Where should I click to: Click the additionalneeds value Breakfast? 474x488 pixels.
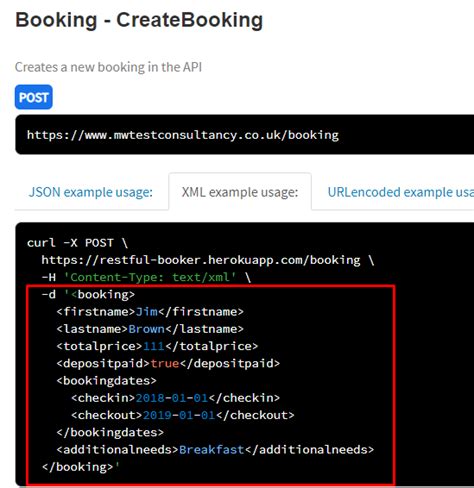pos(212,450)
